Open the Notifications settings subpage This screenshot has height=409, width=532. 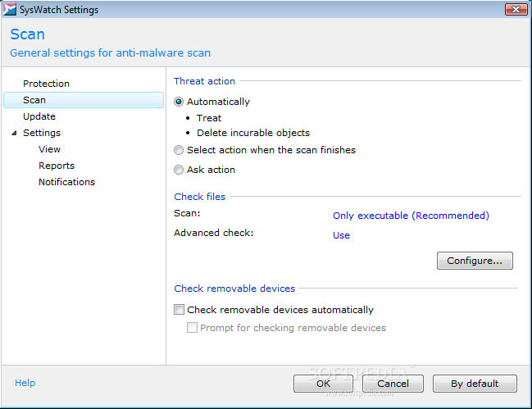point(67,182)
